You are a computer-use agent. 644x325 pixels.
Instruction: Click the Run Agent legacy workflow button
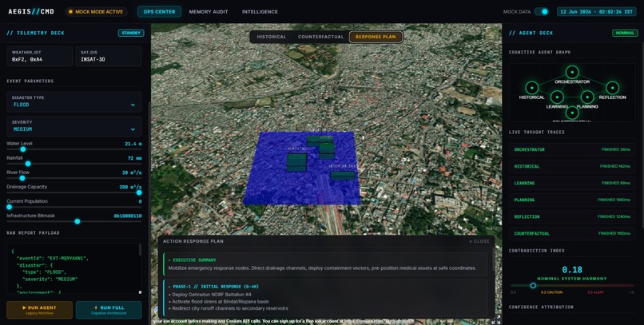click(x=39, y=310)
